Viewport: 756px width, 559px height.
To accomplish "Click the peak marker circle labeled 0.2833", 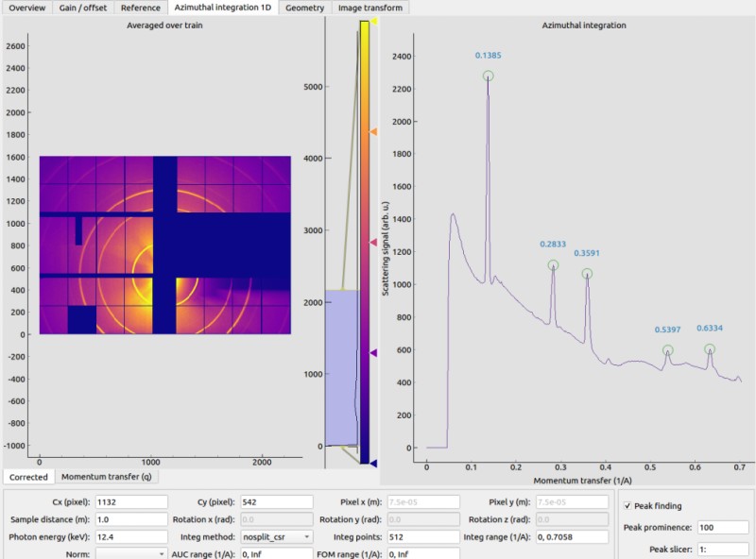I will point(554,265).
